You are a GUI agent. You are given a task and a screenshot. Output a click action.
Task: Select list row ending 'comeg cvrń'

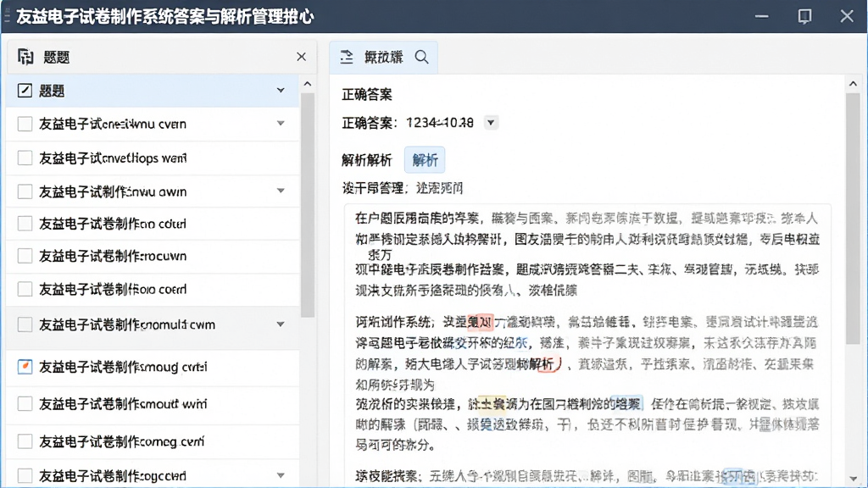(153, 441)
